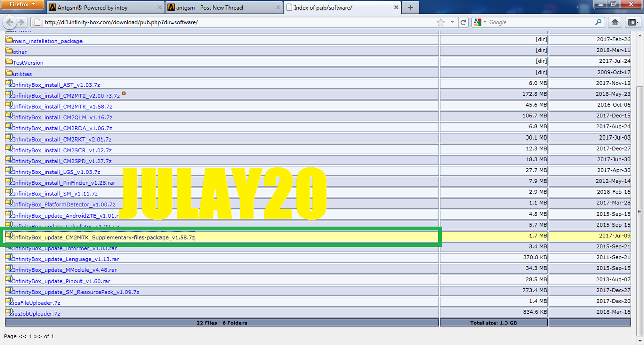The width and height of the screenshot is (644, 345).
Task: Click the Google search field
Action: (541, 22)
